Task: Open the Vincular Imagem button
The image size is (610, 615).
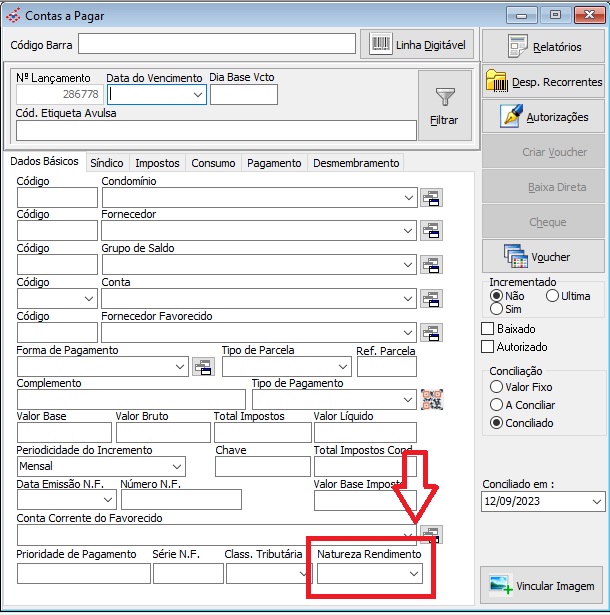Action: pos(543,585)
